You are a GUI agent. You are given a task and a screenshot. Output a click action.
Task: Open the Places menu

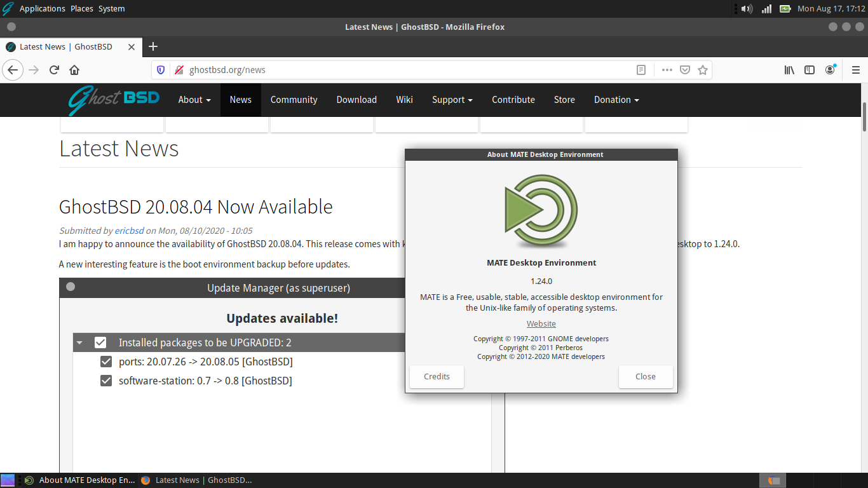81,9
